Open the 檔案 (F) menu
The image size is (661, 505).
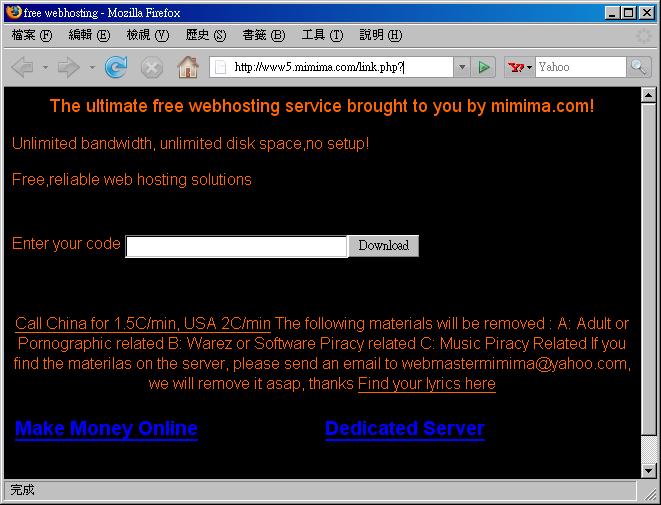point(32,35)
